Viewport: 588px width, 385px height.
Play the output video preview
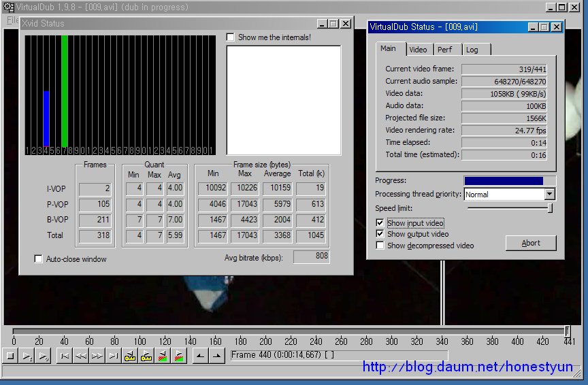click(x=43, y=356)
